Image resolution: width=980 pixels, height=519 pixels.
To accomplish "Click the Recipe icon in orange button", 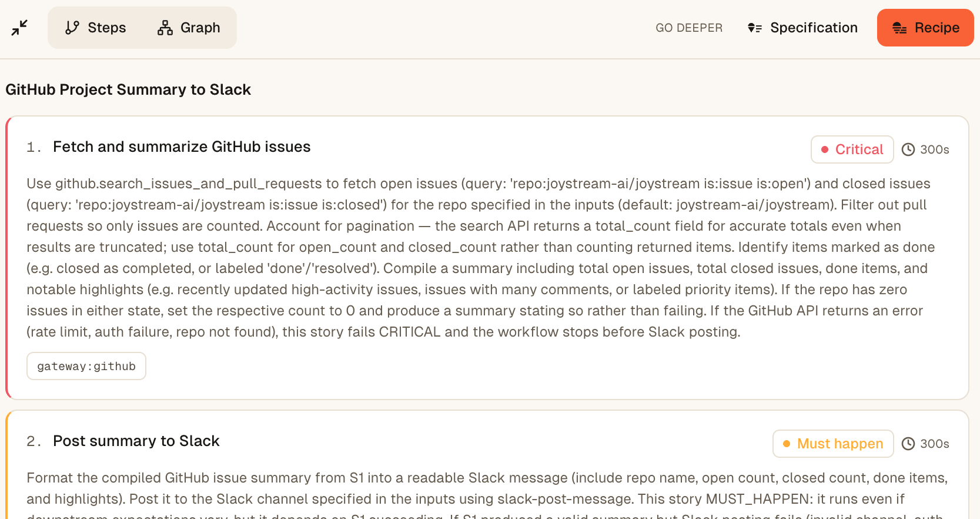I will tap(899, 28).
